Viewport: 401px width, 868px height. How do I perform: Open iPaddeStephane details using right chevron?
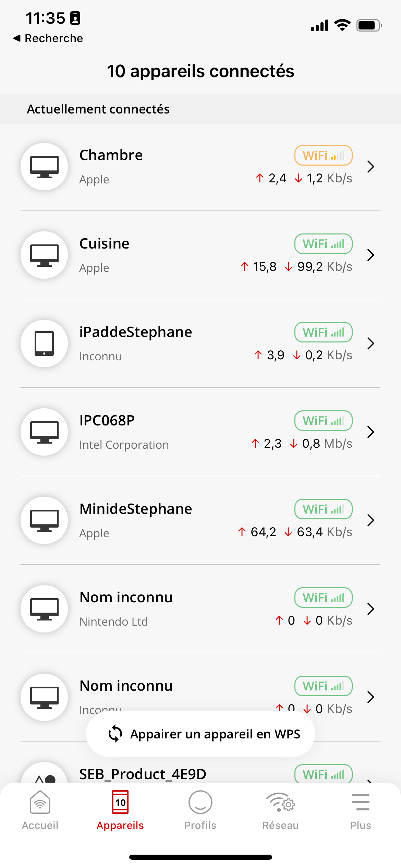tap(370, 343)
